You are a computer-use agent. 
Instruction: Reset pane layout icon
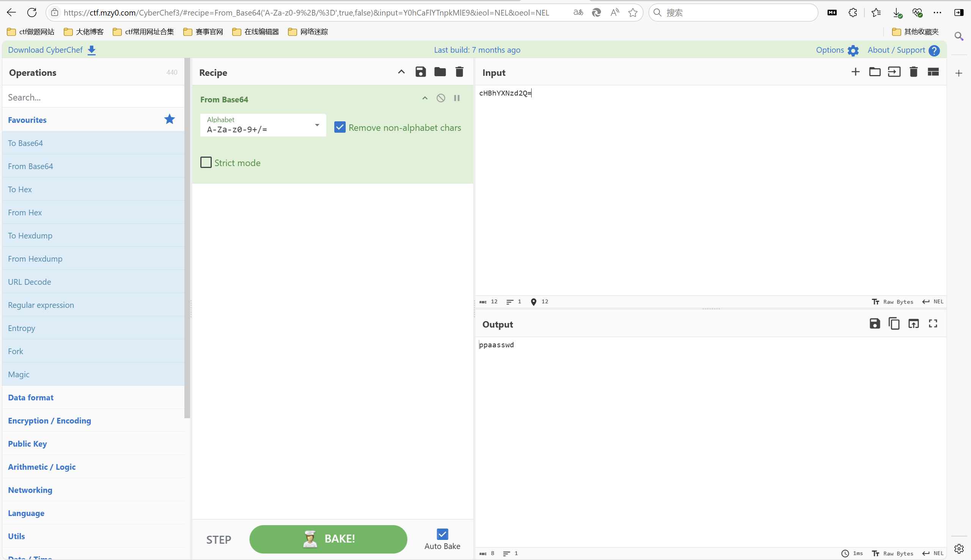click(x=933, y=72)
